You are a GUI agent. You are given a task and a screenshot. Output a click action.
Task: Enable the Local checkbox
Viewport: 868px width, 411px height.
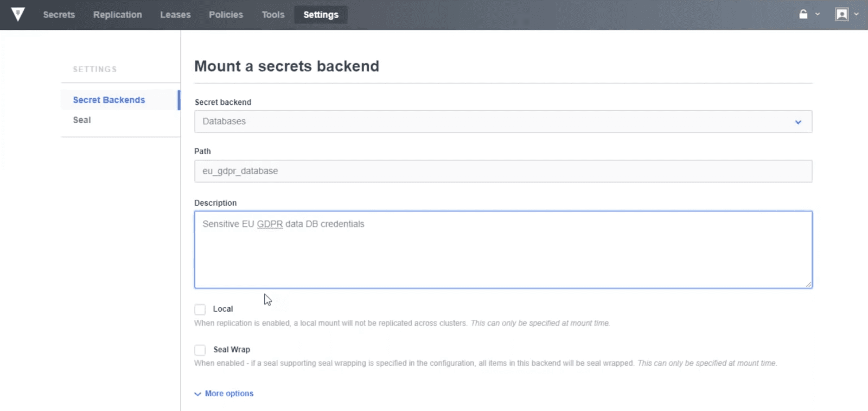200,309
